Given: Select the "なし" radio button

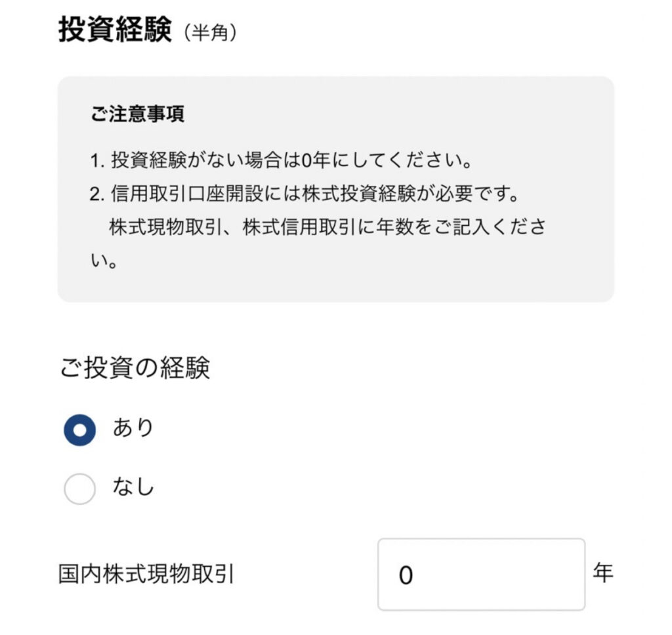Looking at the screenshot, I should (80, 489).
